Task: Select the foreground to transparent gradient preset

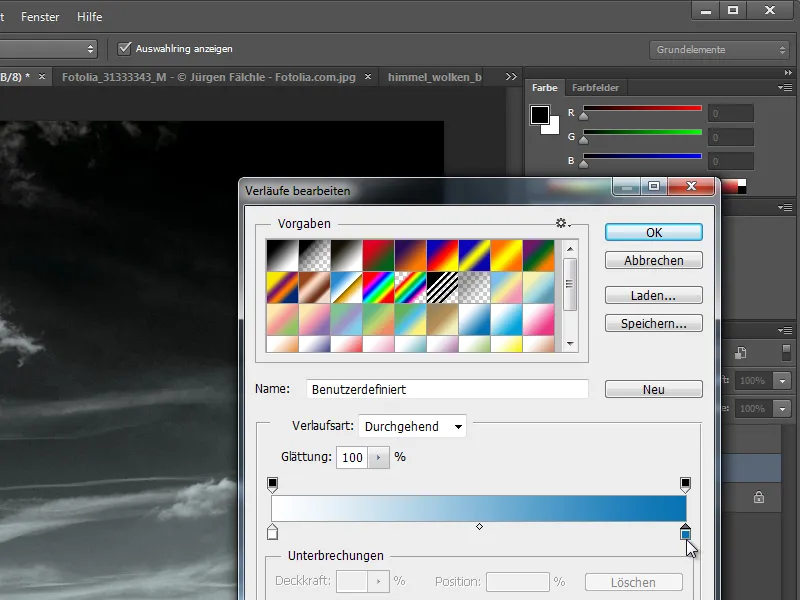Action: click(314, 256)
